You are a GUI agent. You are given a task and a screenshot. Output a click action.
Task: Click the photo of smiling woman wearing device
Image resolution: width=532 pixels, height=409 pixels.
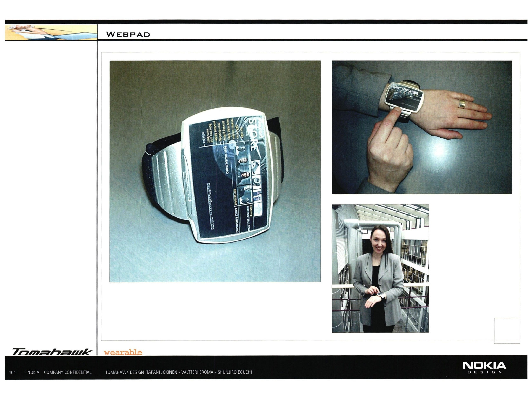(x=380, y=268)
